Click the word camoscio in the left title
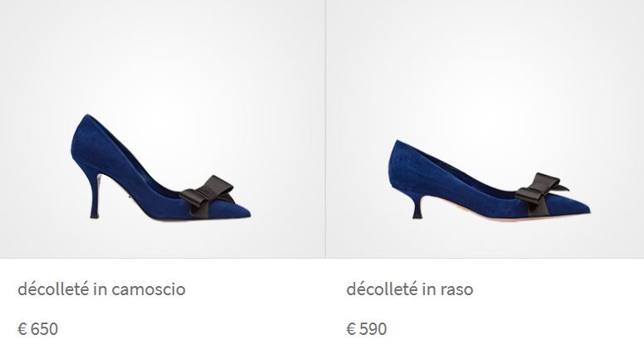This screenshot has width=644, height=364. pos(149,289)
